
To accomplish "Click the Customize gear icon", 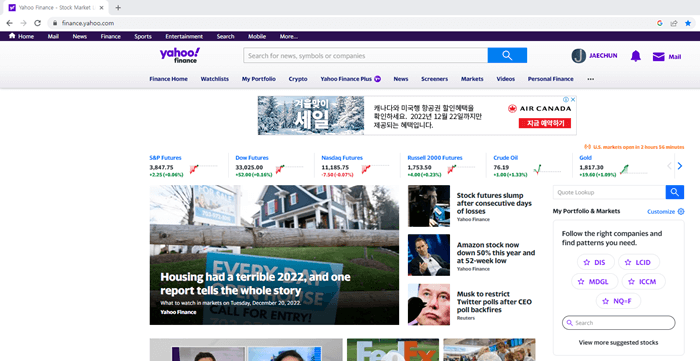I will pyautogui.click(x=681, y=212).
